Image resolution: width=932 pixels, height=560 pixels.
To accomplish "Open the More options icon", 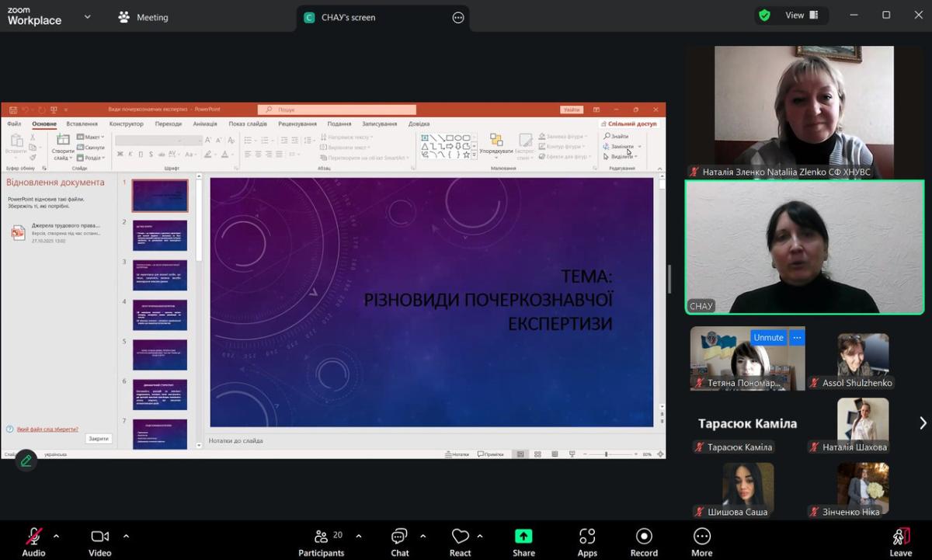I will coord(701,537).
